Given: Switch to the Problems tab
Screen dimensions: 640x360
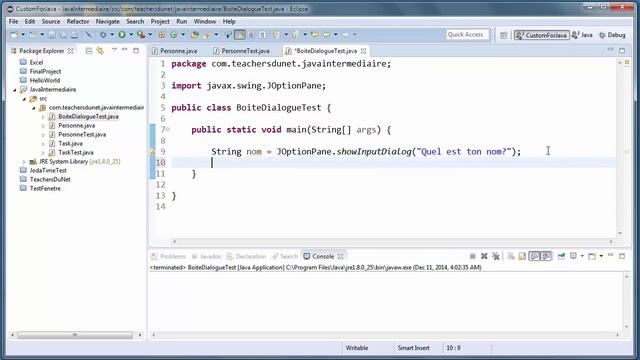Looking at the screenshot, I should pos(169,256).
